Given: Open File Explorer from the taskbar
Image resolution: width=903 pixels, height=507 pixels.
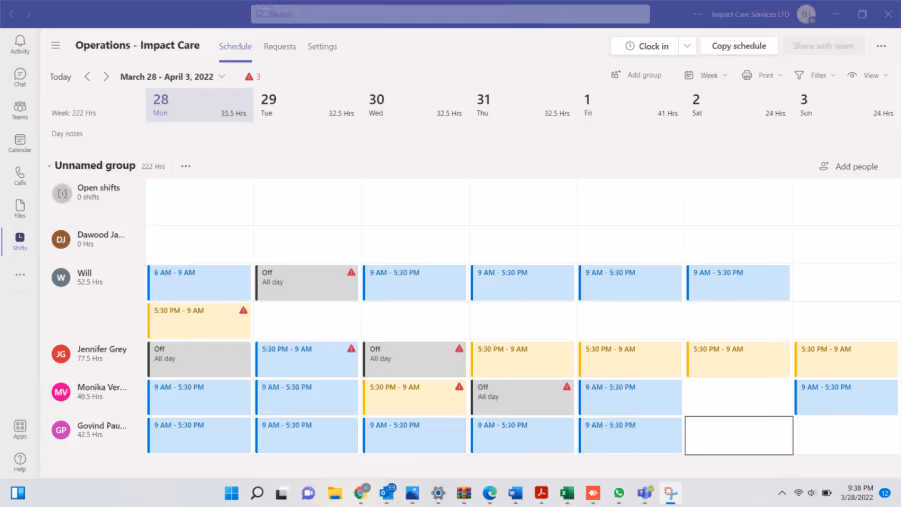Looking at the screenshot, I should tap(335, 493).
